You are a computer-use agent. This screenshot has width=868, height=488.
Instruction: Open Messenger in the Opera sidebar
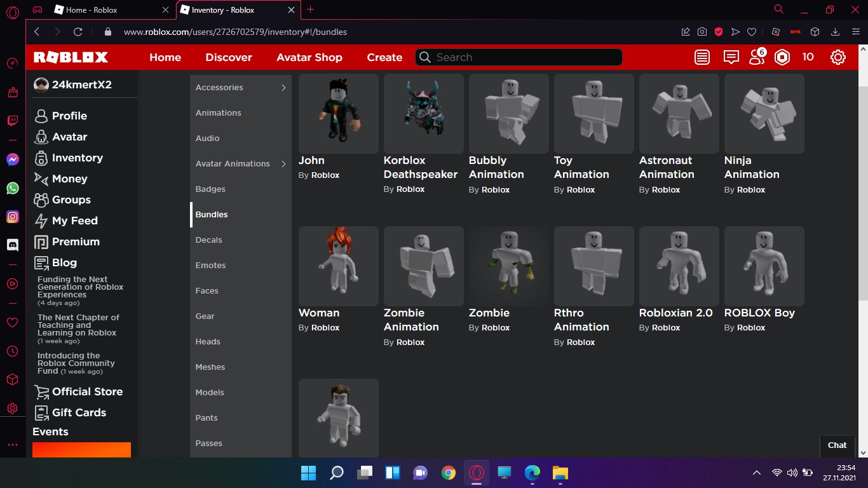[12, 159]
